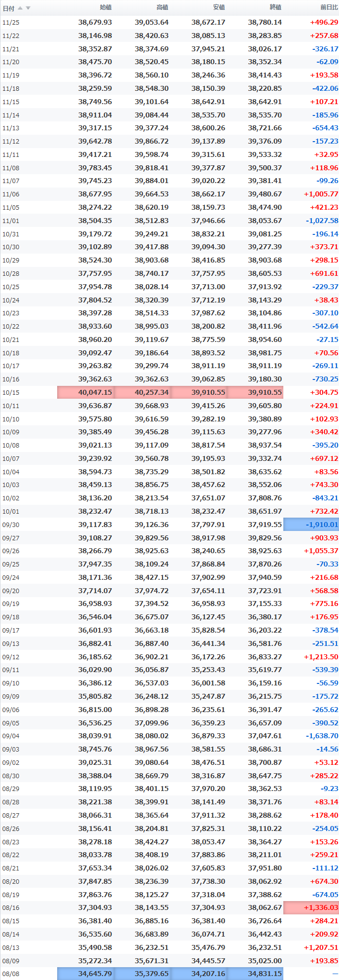Select the 10/15 date cell
Image resolution: width=339 pixels, height=980 pixels.
pos(11,393)
